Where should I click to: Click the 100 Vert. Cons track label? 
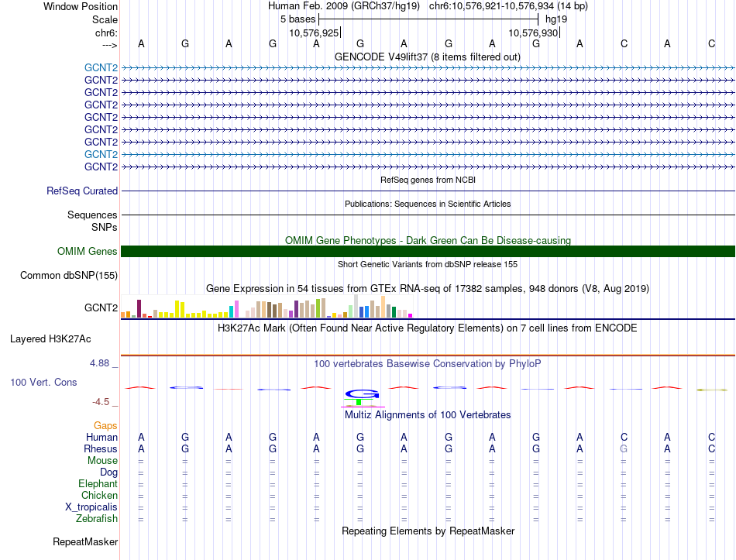[x=43, y=382]
